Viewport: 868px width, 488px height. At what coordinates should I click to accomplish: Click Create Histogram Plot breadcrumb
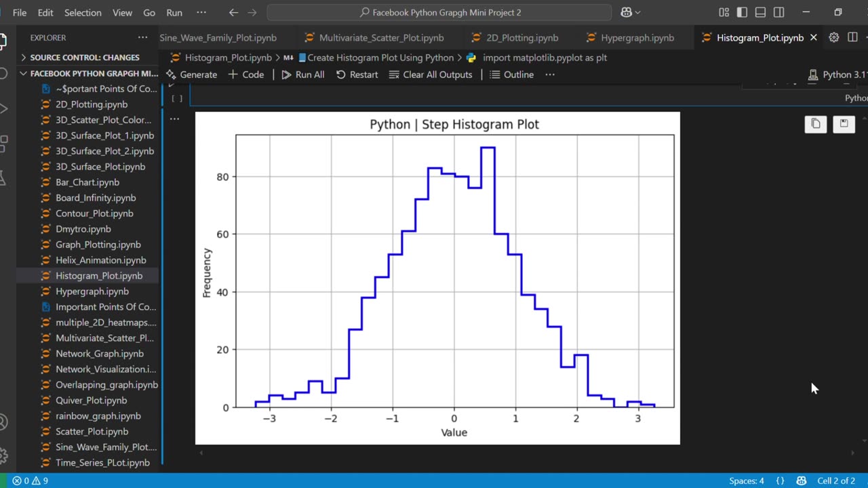click(x=376, y=58)
